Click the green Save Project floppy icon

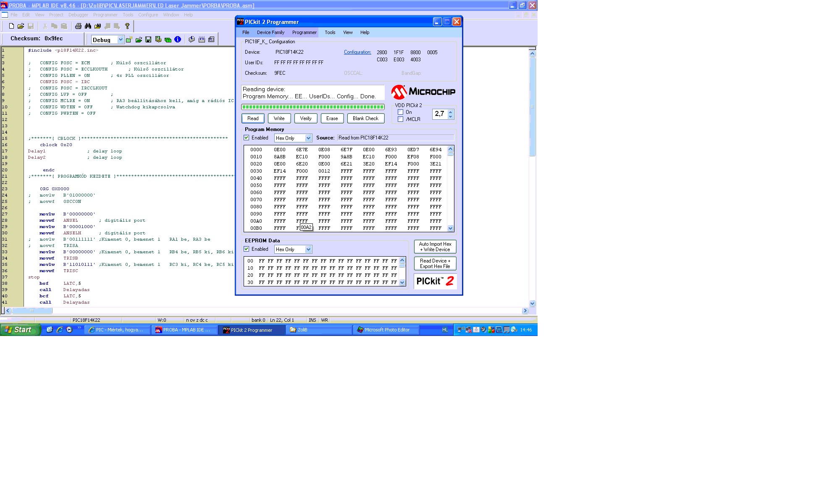click(148, 39)
